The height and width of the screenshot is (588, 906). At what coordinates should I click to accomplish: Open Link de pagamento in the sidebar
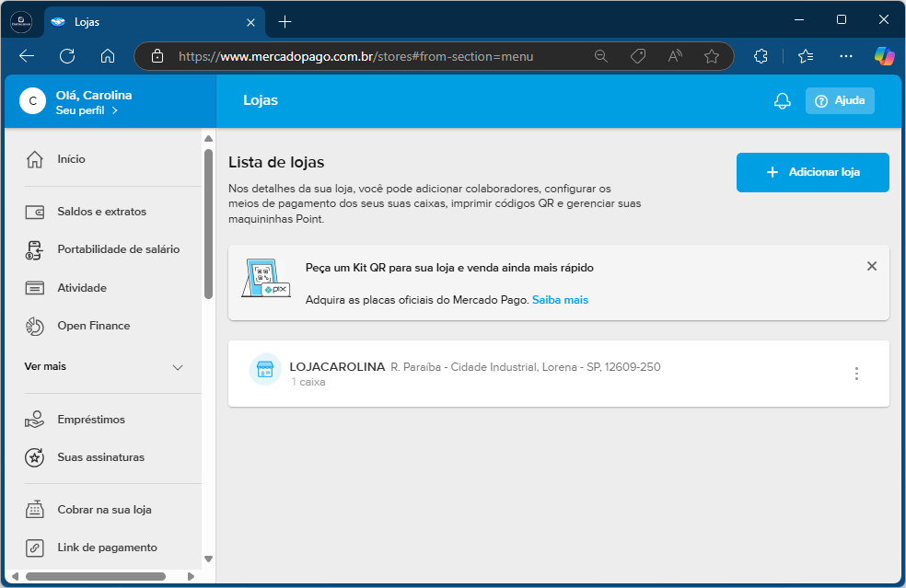[x=107, y=548]
